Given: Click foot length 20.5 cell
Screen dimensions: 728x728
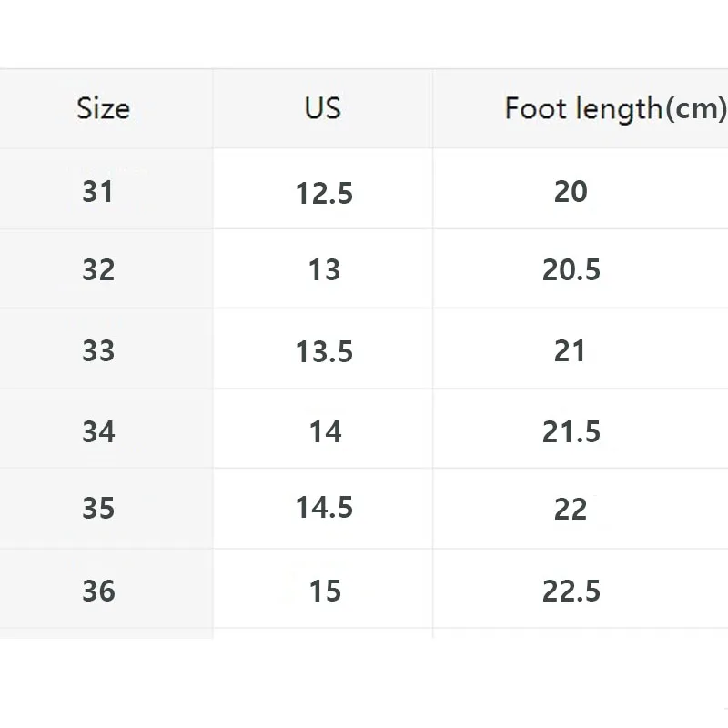Looking at the screenshot, I should point(571,270).
